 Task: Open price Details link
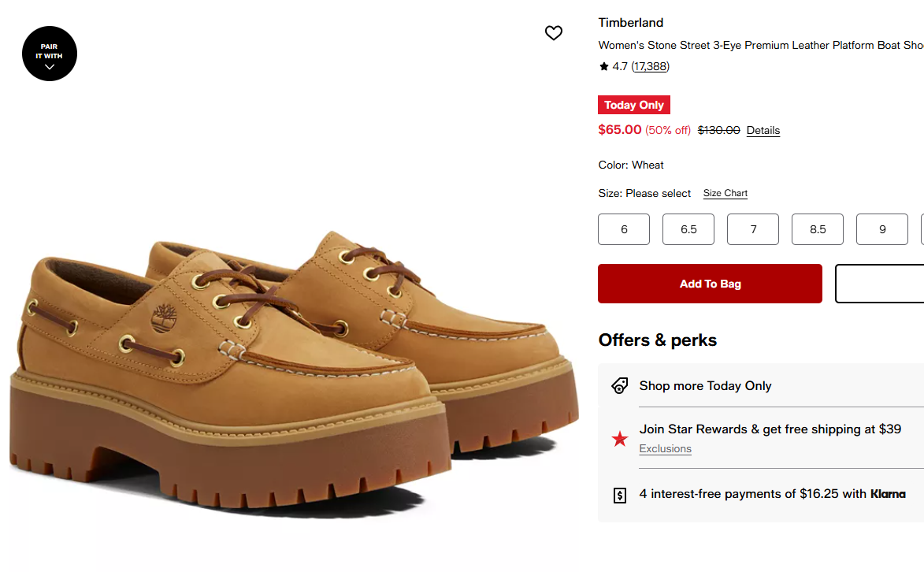pyautogui.click(x=763, y=130)
